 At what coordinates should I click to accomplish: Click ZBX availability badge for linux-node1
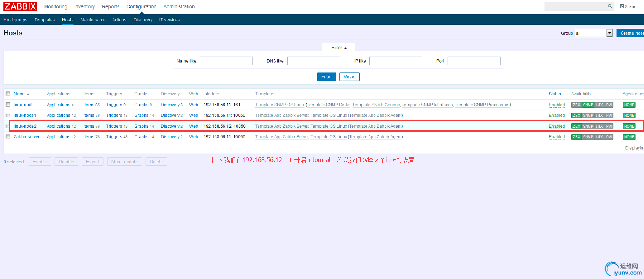[x=576, y=116]
